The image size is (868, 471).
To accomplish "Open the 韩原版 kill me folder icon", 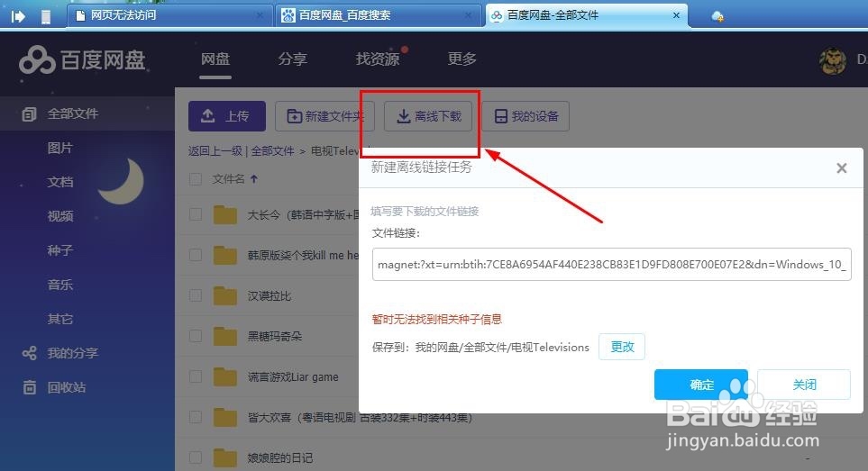I will [225, 255].
